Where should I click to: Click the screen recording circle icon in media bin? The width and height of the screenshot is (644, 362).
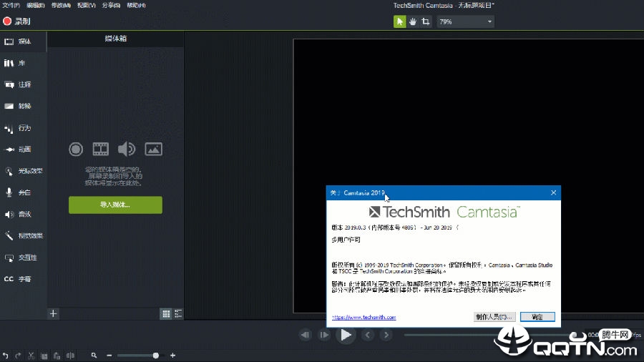pos(76,149)
